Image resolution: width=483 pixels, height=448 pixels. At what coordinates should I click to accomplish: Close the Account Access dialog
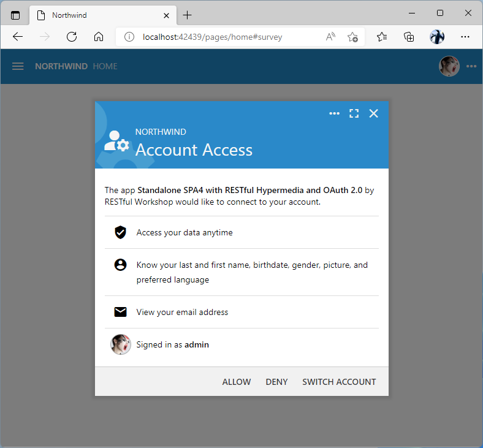(373, 113)
